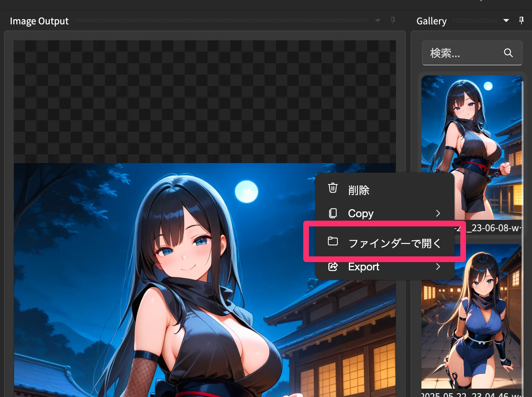Click the folder icon beside ファインダーで開く
This screenshot has height=397, width=532.
pos(333,241)
